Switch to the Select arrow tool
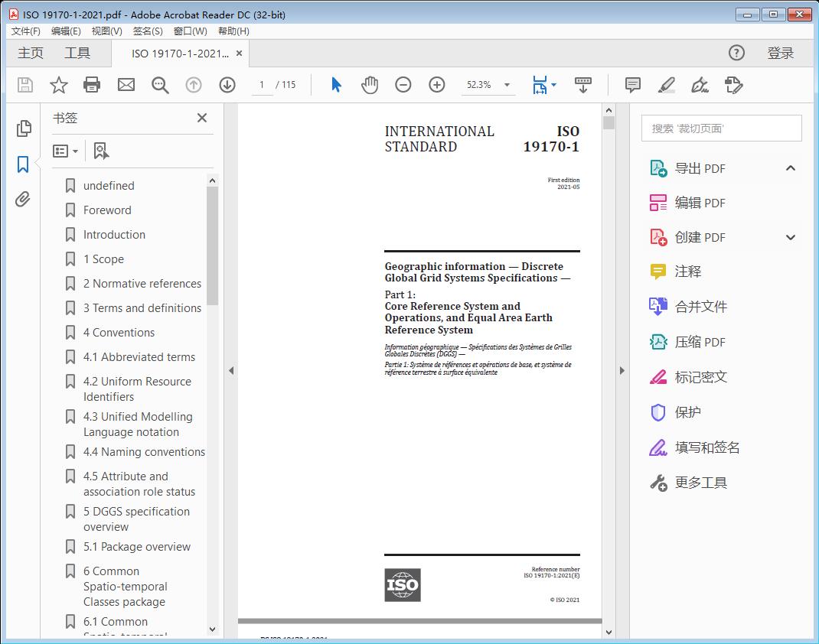 (x=335, y=85)
